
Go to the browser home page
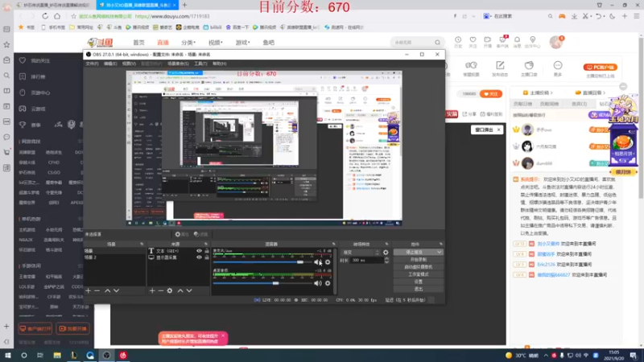(x=57, y=16)
